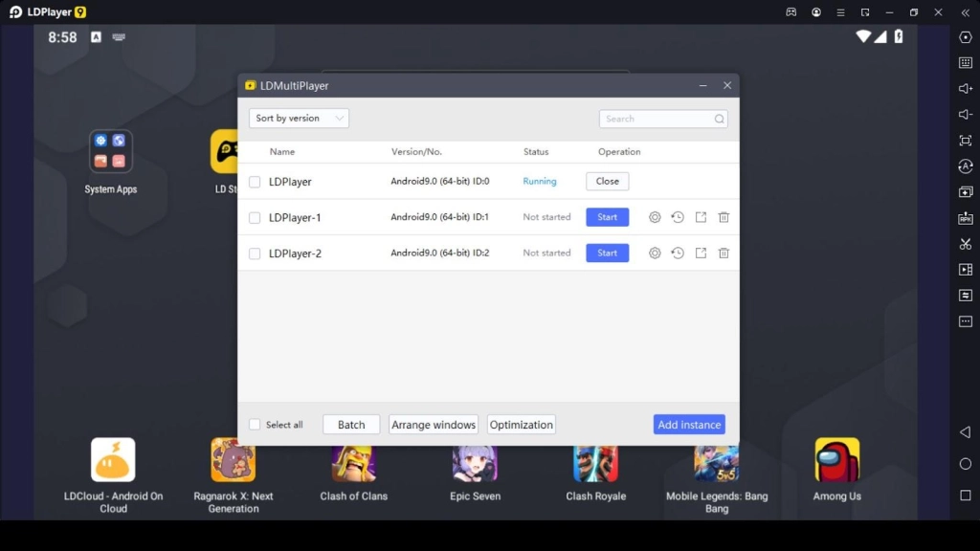980x551 pixels.
Task: Click the Add instance button
Action: [x=689, y=425]
